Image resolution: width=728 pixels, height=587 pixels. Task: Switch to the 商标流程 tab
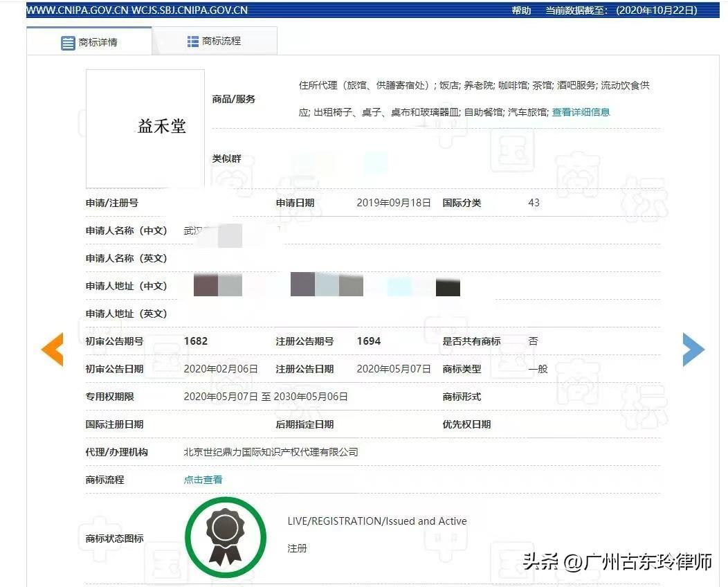click(215, 42)
